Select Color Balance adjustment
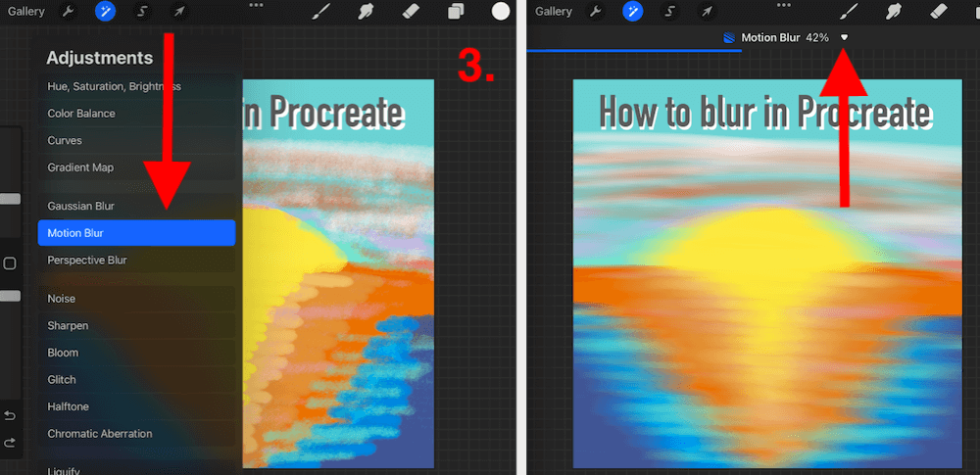The height and width of the screenshot is (475, 980). coord(136,114)
